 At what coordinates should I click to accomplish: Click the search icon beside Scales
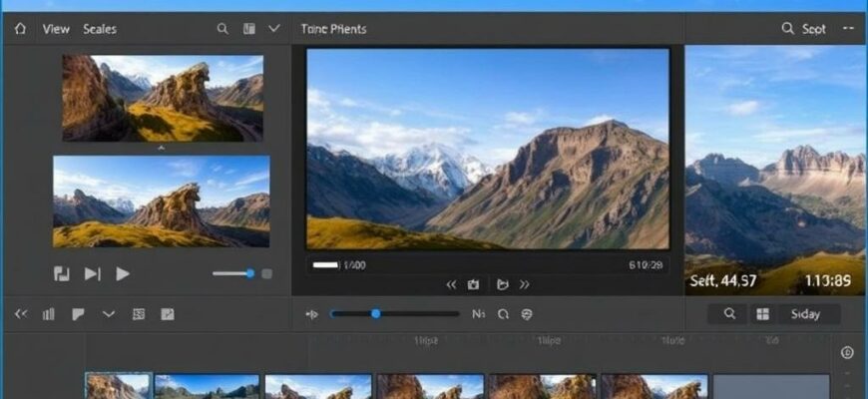(222, 29)
